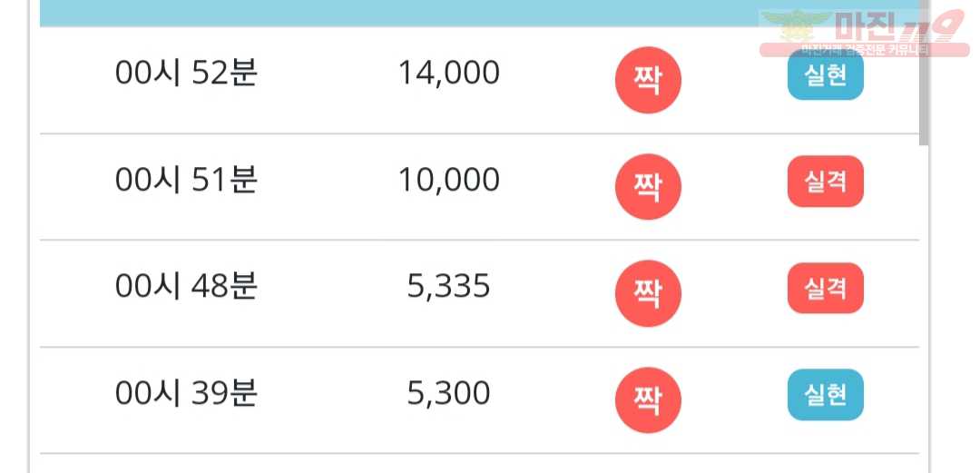This screenshot has width=980, height=473.
Task: Click the 00시 39분 time cell
Action: [186, 393]
